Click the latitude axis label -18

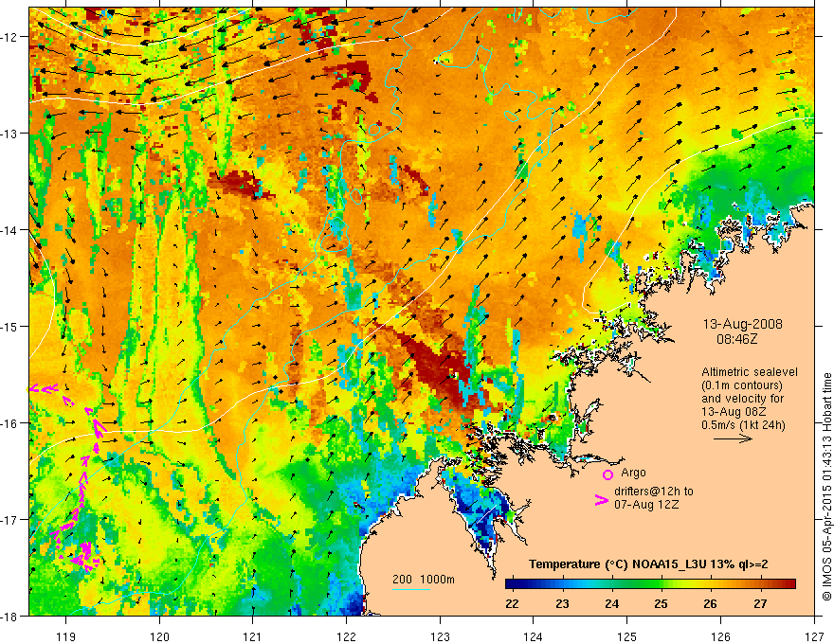(10, 616)
